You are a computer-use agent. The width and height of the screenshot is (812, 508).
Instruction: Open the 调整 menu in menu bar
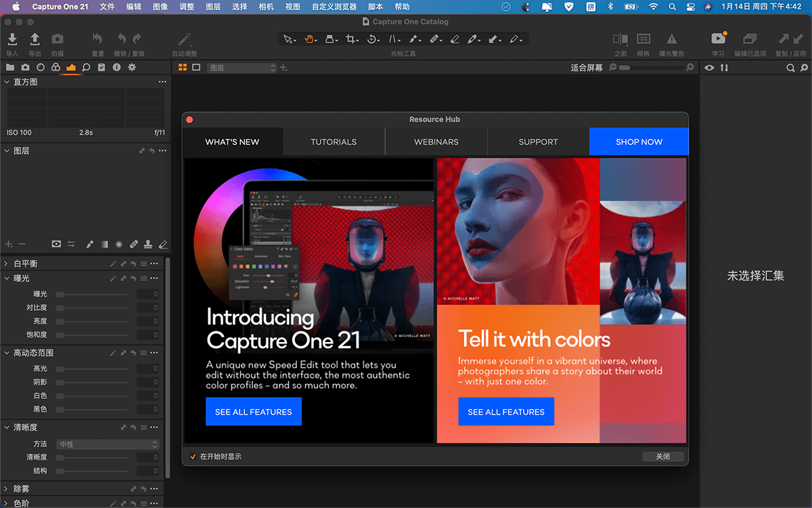point(187,7)
